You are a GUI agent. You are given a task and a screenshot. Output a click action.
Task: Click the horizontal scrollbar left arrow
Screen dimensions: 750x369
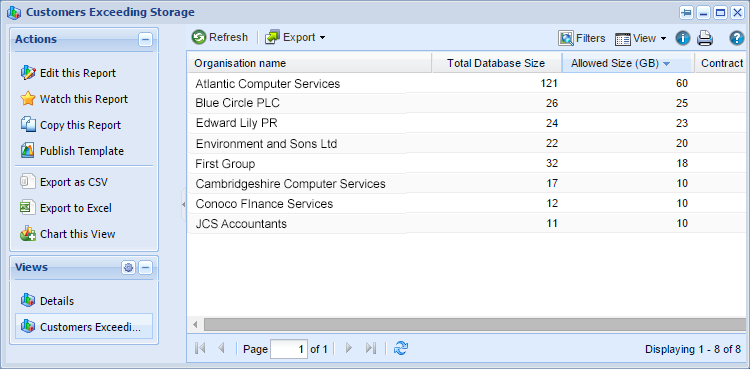click(x=195, y=324)
